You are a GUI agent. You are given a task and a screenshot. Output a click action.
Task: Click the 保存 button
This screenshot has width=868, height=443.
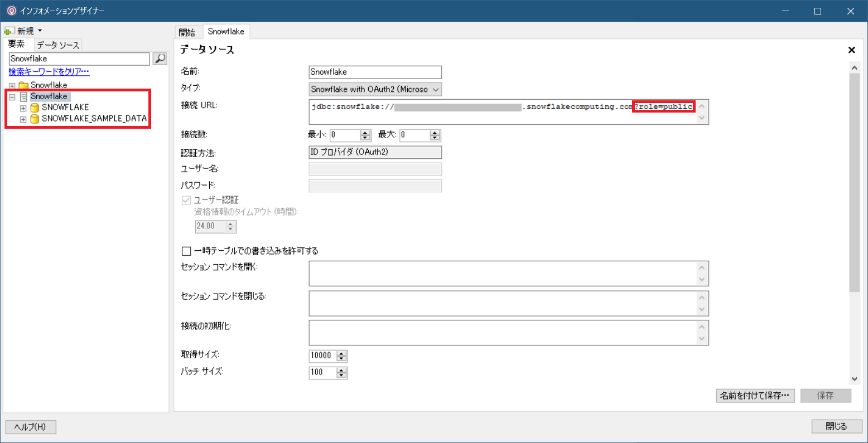pyautogui.click(x=826, y=396)
